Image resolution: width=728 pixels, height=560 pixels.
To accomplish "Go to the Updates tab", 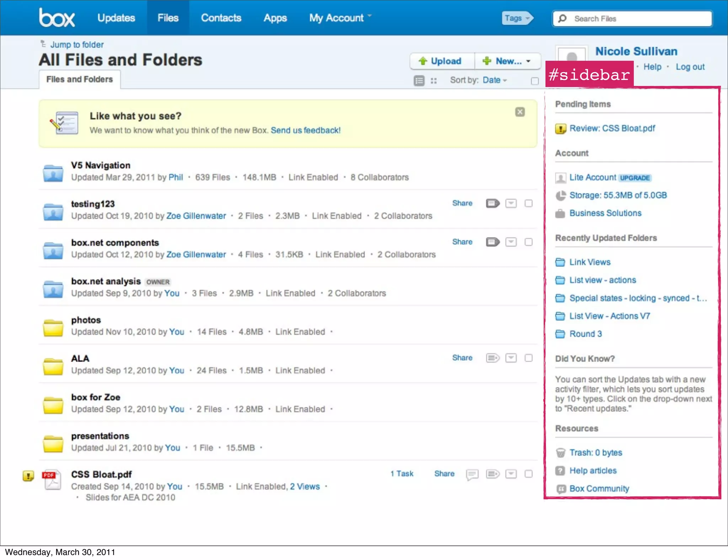I will [x=116, y=18].
